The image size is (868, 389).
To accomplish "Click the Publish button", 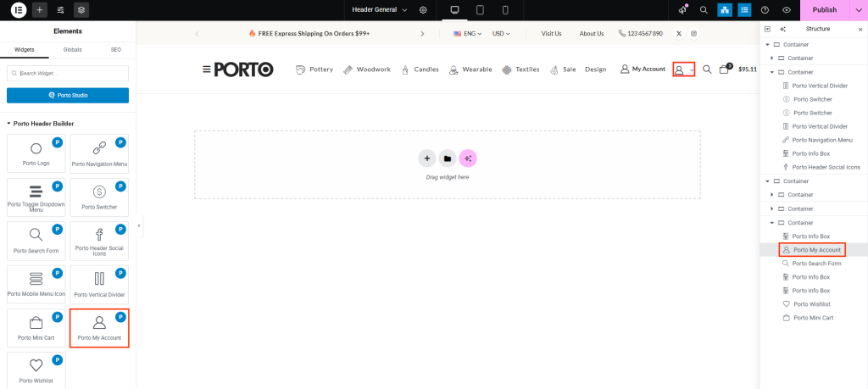I will coord(823,10).
